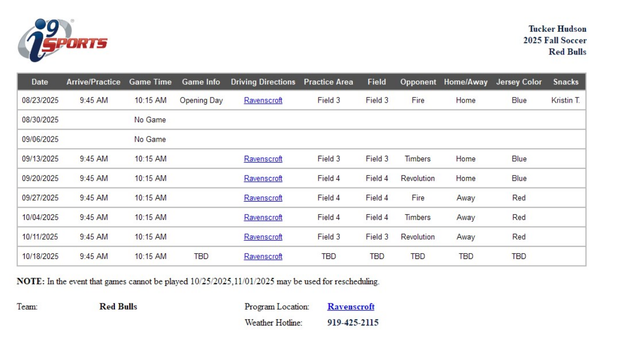Click the Game Time column header

[x=150, y=82]
